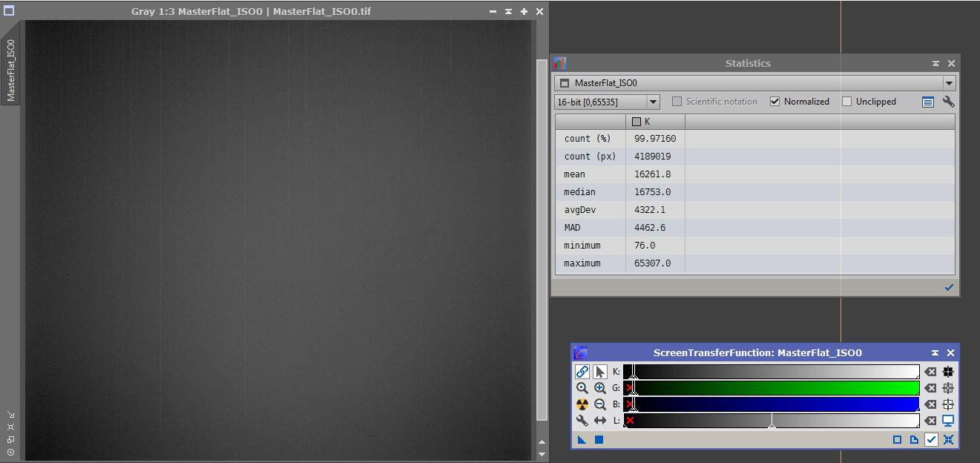Shade the Statistics window
Image resolution: width=980 pixels, height=463 pixels.
click(x=935, y=64)
